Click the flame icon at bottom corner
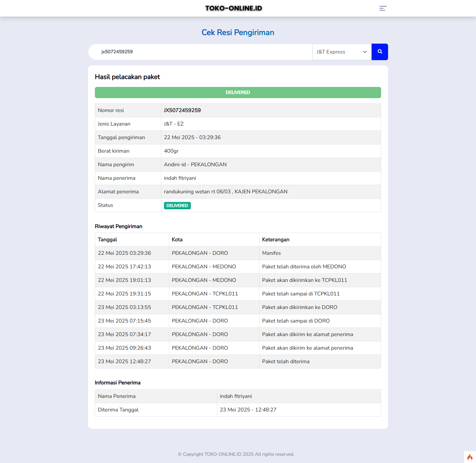The height and width of the screenshot is (463, 476). pyautogui.click(x=470, y=457)
